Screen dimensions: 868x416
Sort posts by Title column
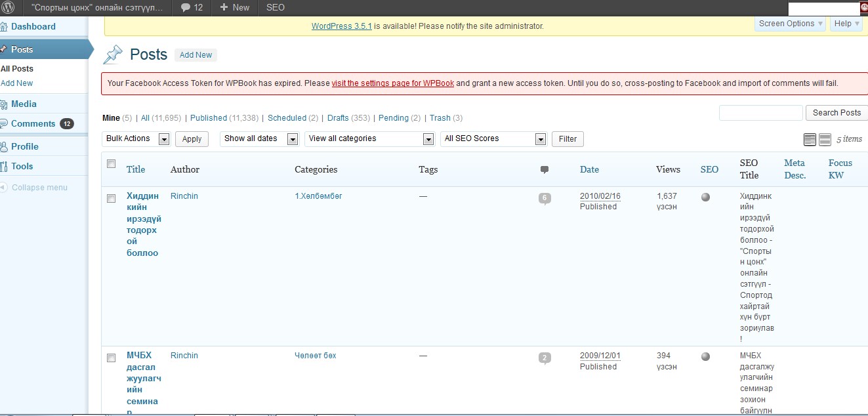point(136,169)
